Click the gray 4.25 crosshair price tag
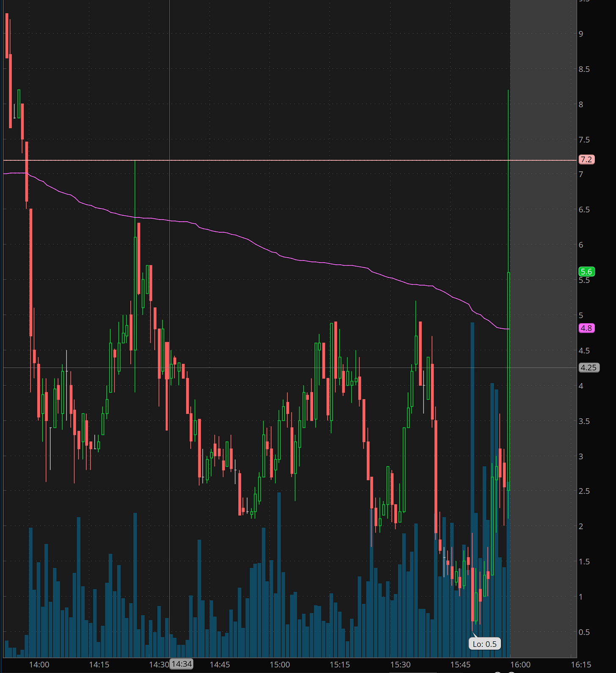 [588, 368]
